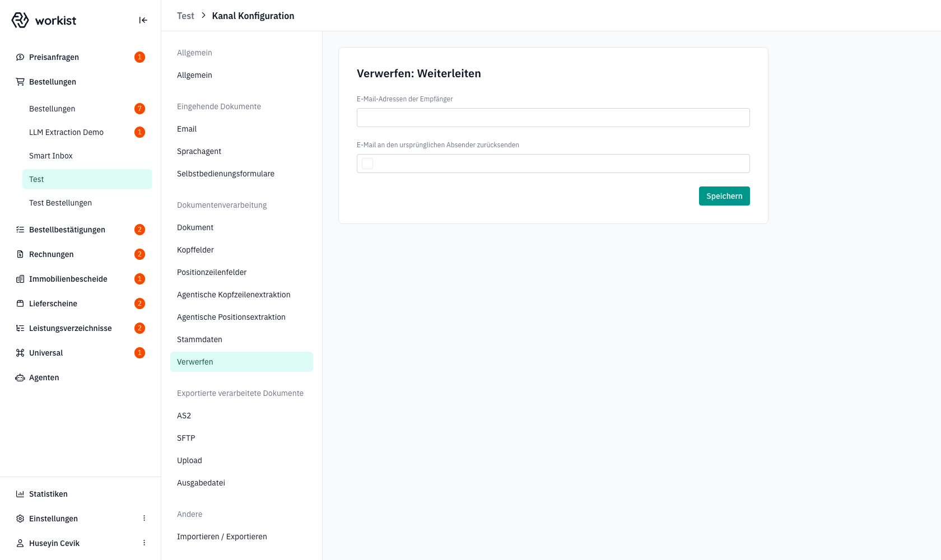The height and width of the screenshot is (560, 941).
Task: Collapse the sidebar with the arrow icon
Action: [x=143, y=20]
